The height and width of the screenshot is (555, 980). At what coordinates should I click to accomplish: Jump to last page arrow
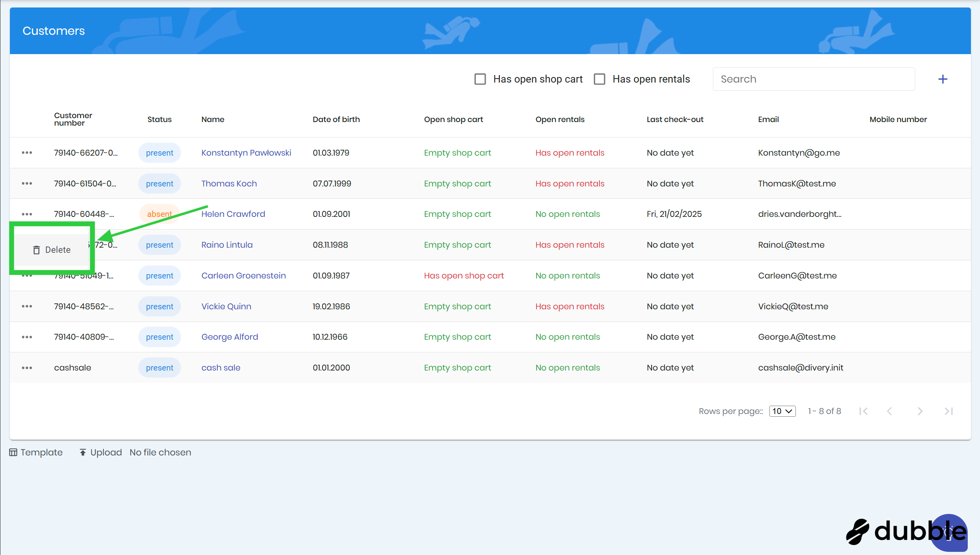pyautogui.click(x=949, y=411)
